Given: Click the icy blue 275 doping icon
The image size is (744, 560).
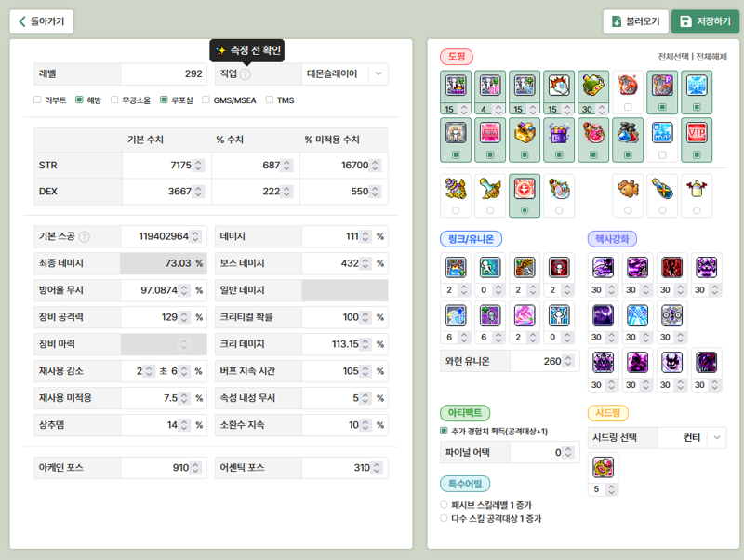Looking at the screenshot, I should (x=696, y=86).
